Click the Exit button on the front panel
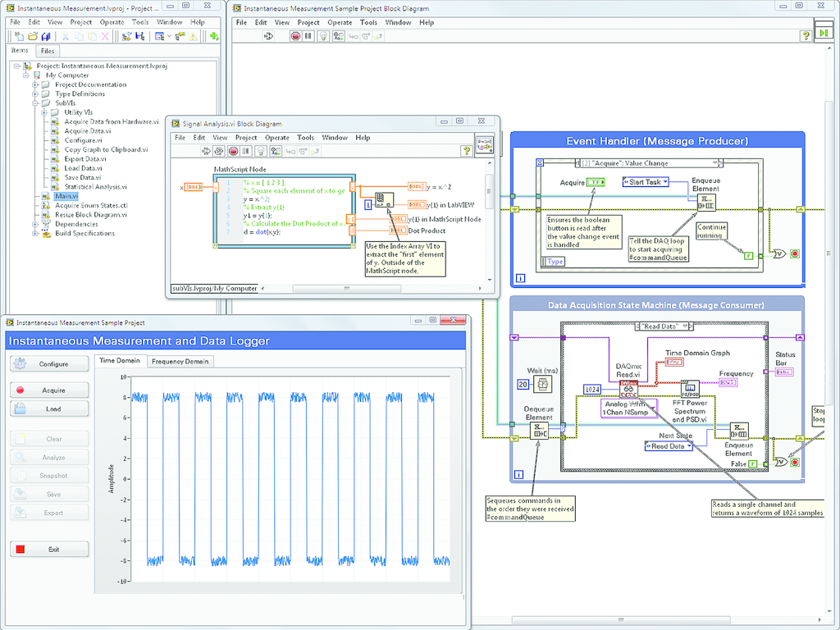The image size is (840, 630). point(51,549)
